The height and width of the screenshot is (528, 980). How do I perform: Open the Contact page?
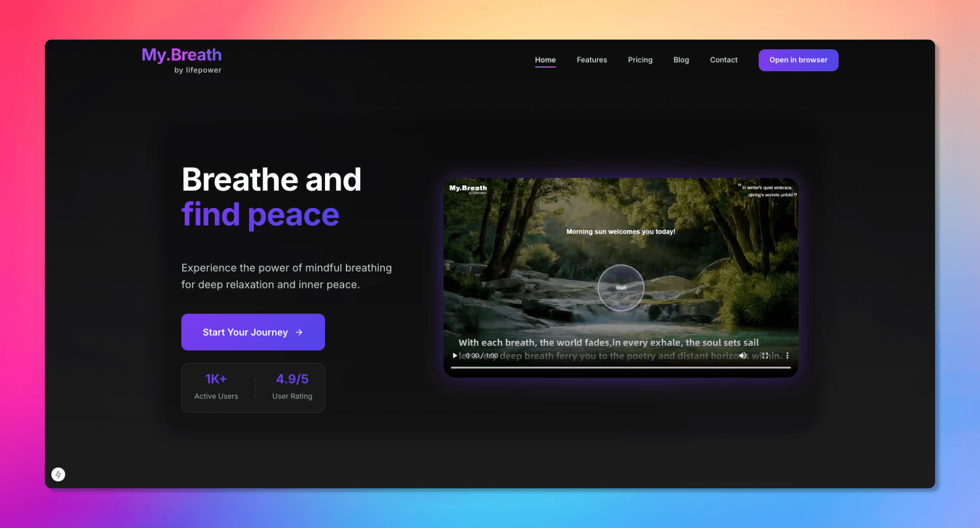click(724, 60)
